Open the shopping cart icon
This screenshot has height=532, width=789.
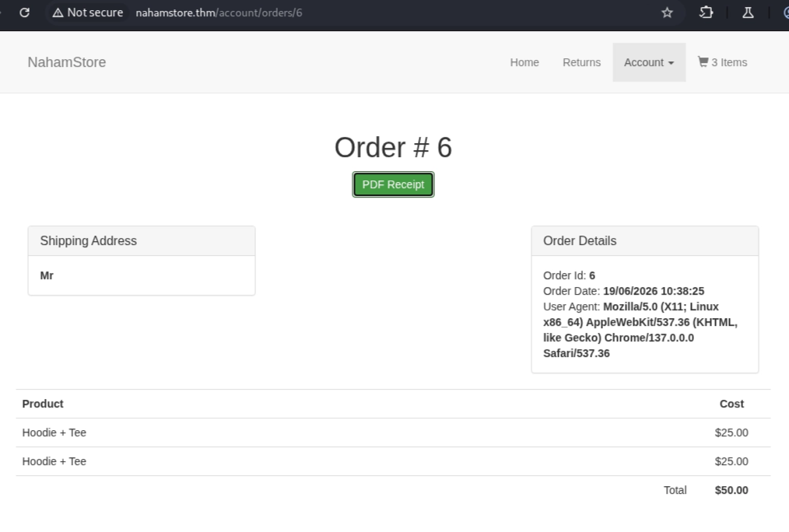point(703,62)
